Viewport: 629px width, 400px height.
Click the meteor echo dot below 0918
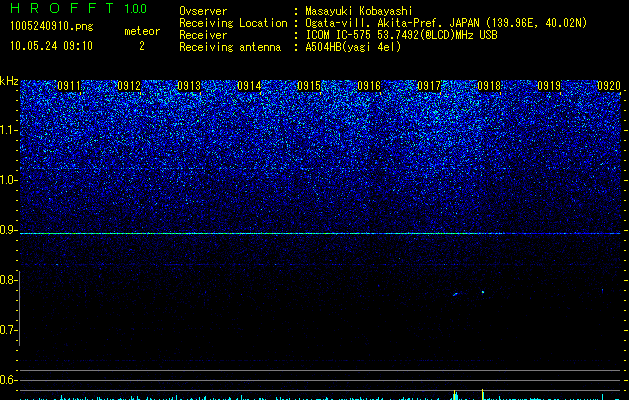pyautogui.click(x=483, y=292)
